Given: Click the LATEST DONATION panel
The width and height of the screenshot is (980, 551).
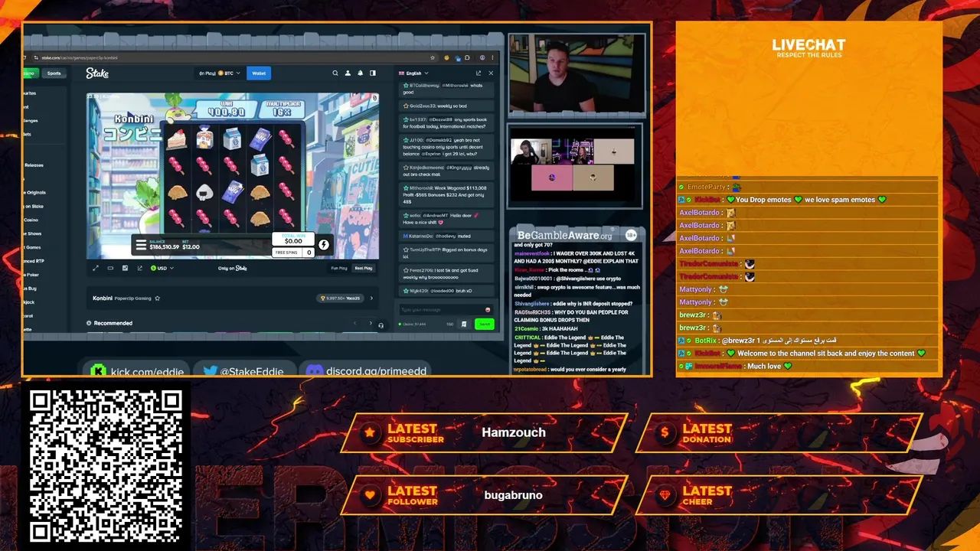Looking at the screenshot, I should pos(781,434).
